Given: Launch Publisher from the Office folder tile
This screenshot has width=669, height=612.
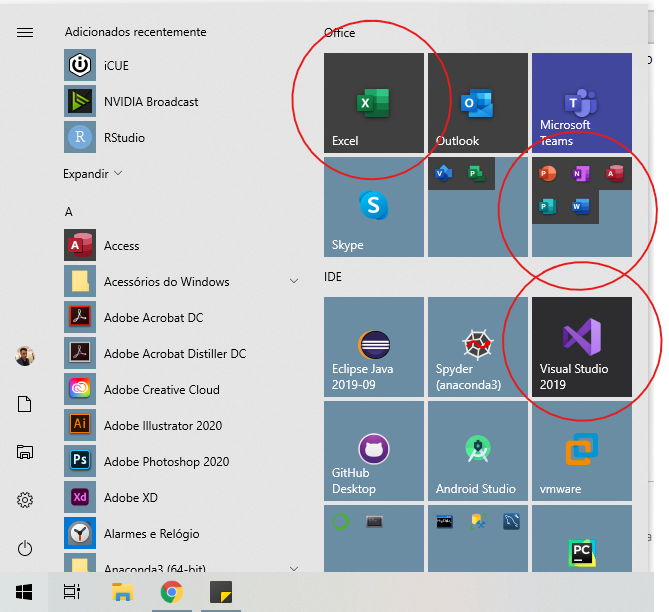Looking at the screenshot, I should tap(548, 207).
